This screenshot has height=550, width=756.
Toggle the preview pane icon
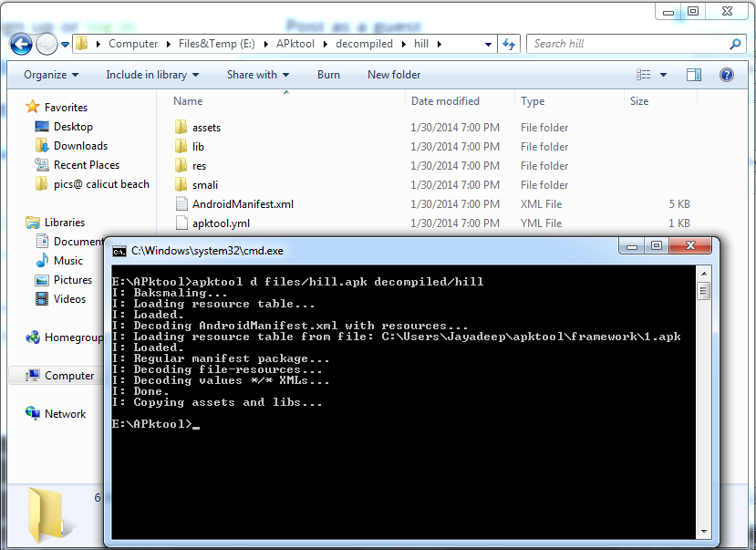pos(694,75)
